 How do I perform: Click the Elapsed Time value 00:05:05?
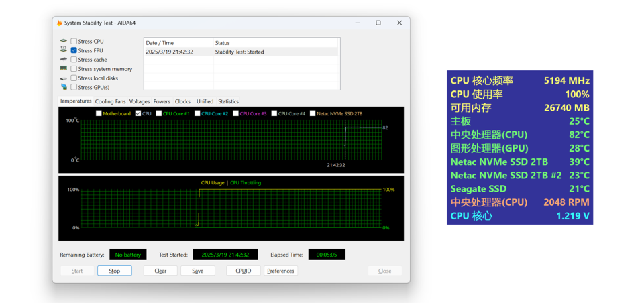click(x=327, y=255)
